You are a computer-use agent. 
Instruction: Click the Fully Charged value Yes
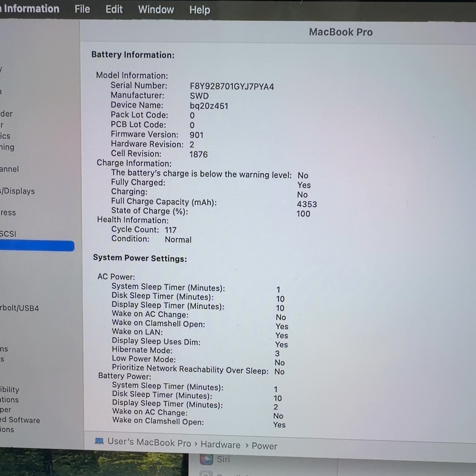coord(304,185)
